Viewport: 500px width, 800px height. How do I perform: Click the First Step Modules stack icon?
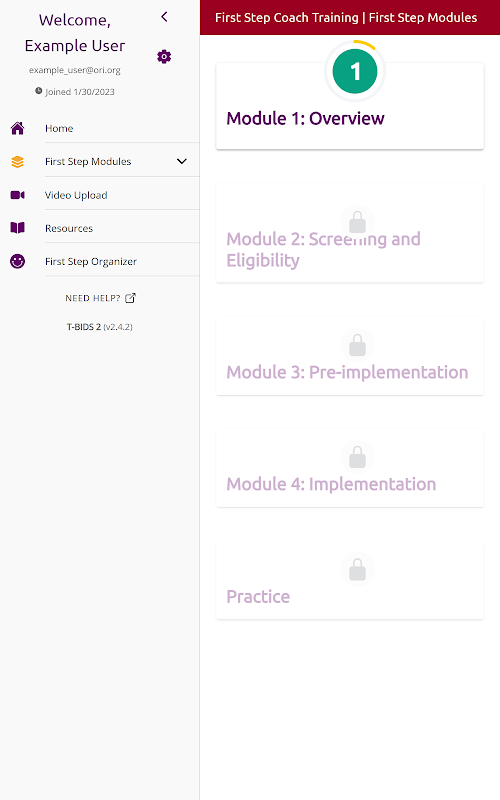coord(17,162)
